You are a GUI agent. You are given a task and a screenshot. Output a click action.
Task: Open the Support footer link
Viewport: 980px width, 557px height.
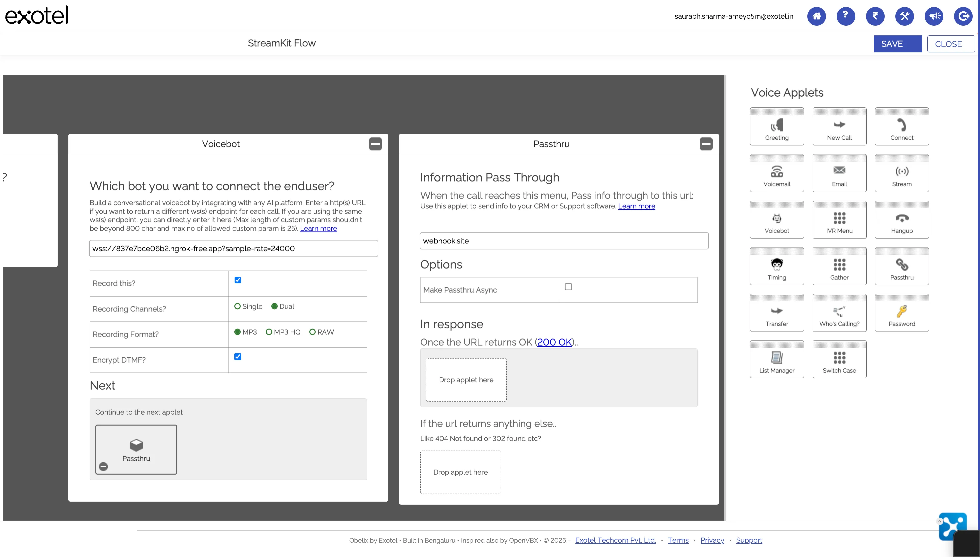coord(749,540)
